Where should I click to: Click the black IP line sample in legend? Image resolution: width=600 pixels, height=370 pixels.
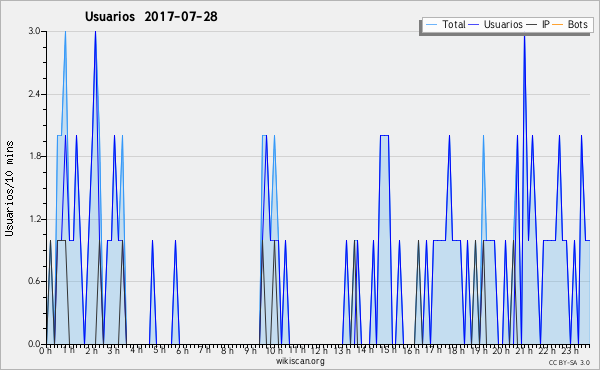(x=532, y=25)
